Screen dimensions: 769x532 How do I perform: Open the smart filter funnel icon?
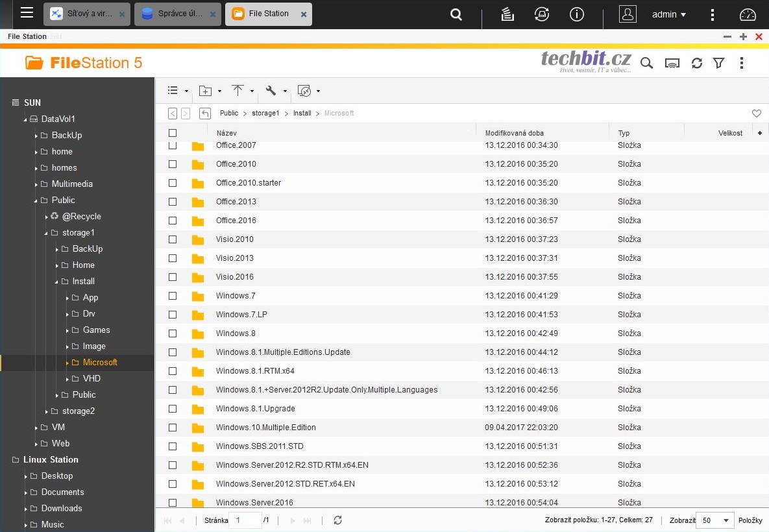pyautogui.click(x=718, y=63)
